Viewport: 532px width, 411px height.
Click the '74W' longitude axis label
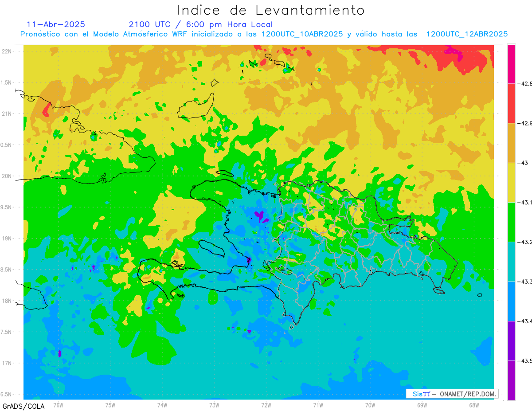[x=162, y=405]
